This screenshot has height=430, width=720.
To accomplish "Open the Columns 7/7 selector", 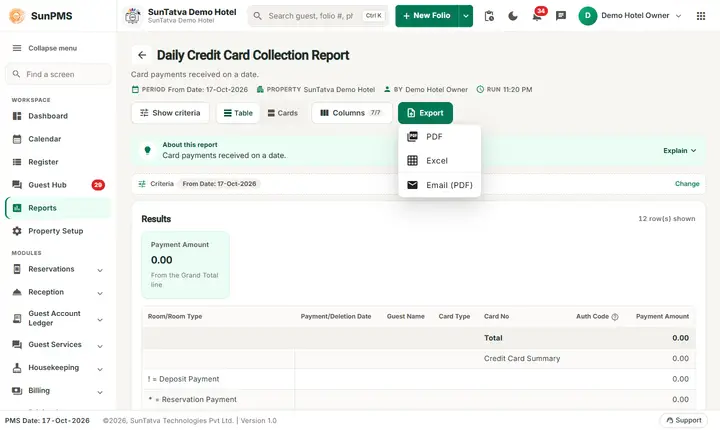I will pyautogui.click(x=352, y=113).
